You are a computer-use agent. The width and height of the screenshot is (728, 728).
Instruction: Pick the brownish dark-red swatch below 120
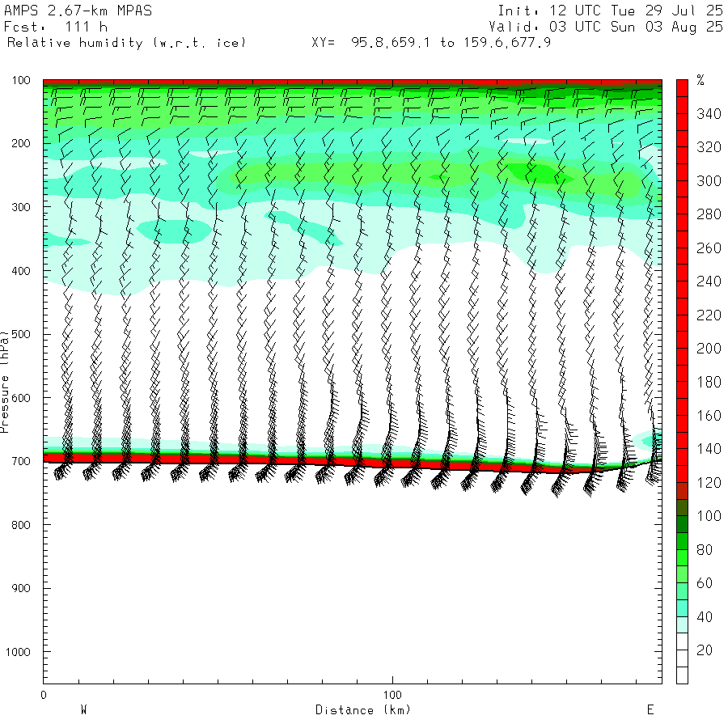click(682, 491)
